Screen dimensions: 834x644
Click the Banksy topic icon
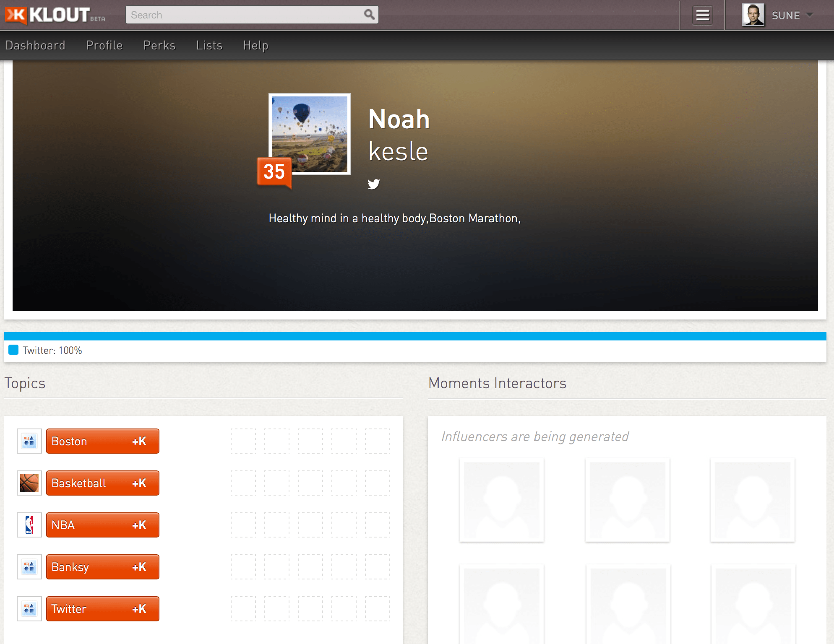click(x=29, y=566)
